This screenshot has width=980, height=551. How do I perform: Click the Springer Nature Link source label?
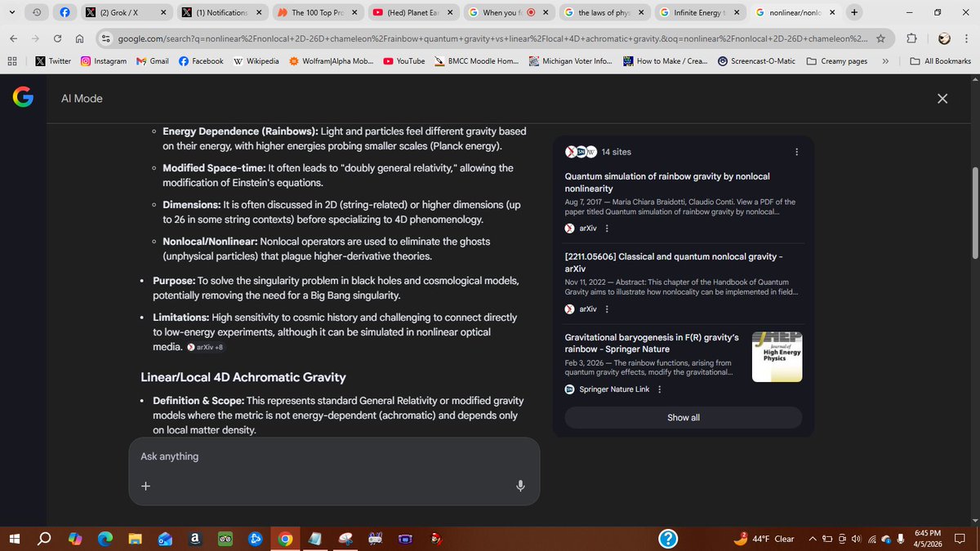pos(614,389)
